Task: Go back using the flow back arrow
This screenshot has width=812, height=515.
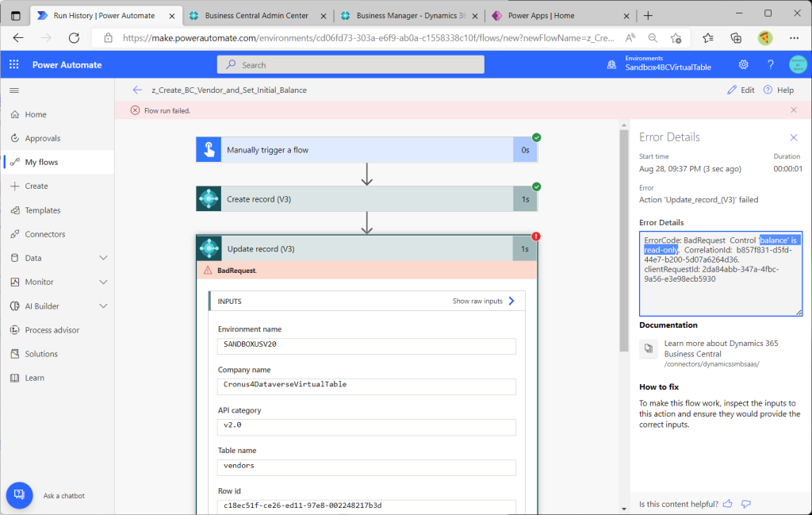Action: (x=138, y=90)
